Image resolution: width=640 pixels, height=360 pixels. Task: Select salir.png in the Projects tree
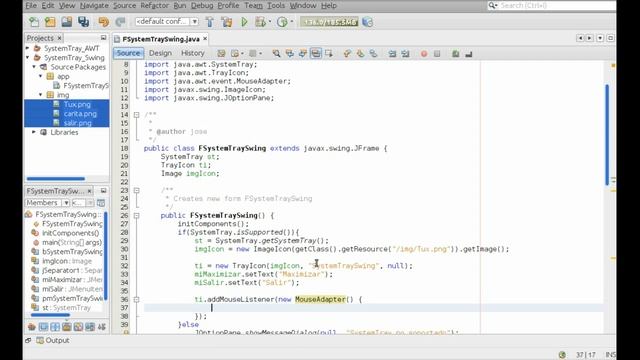pos(77,123)
